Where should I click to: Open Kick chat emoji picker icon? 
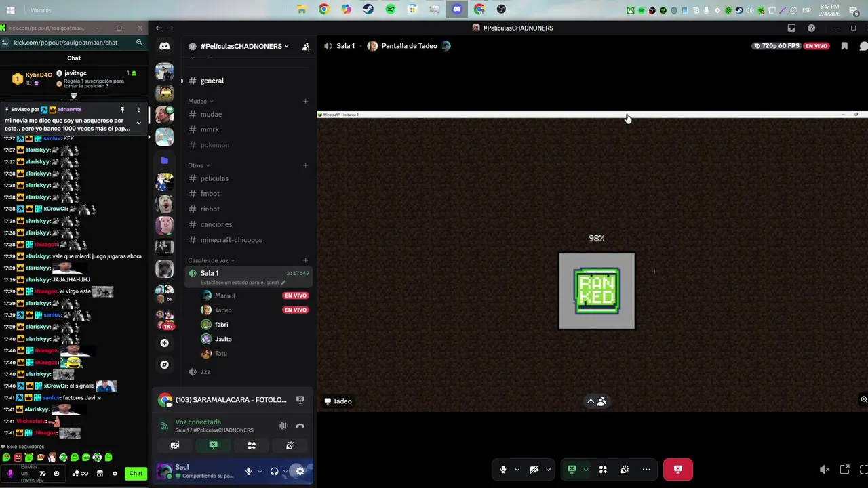pyautogui.click(x=56, y=474)
